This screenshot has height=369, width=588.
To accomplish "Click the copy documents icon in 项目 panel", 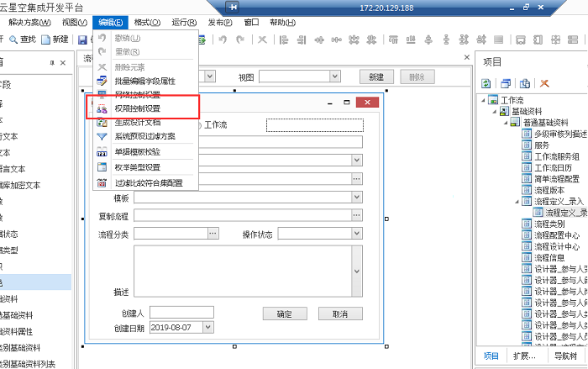I will point(525,83).
